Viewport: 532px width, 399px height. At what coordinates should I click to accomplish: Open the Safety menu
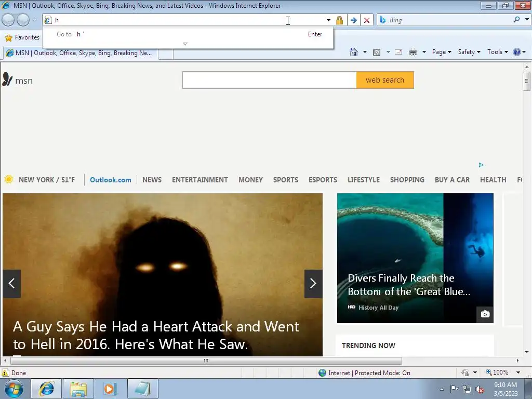pos(469,52)
